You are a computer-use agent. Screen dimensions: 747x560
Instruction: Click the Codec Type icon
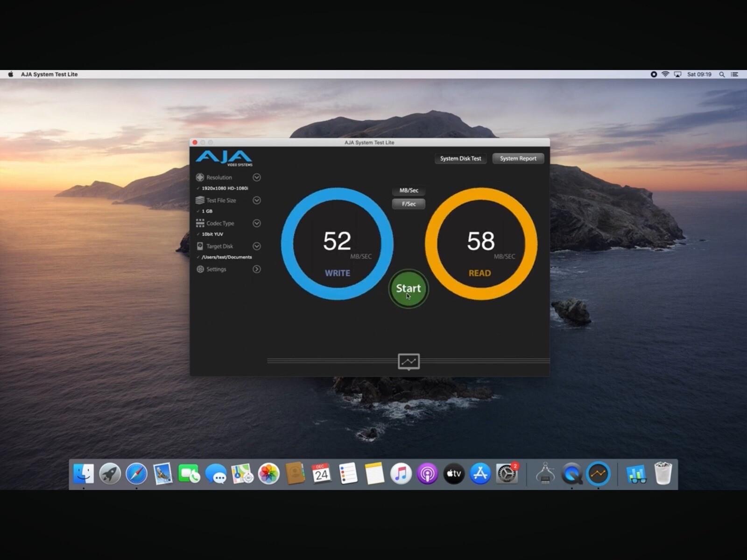[x=200, y=223]
